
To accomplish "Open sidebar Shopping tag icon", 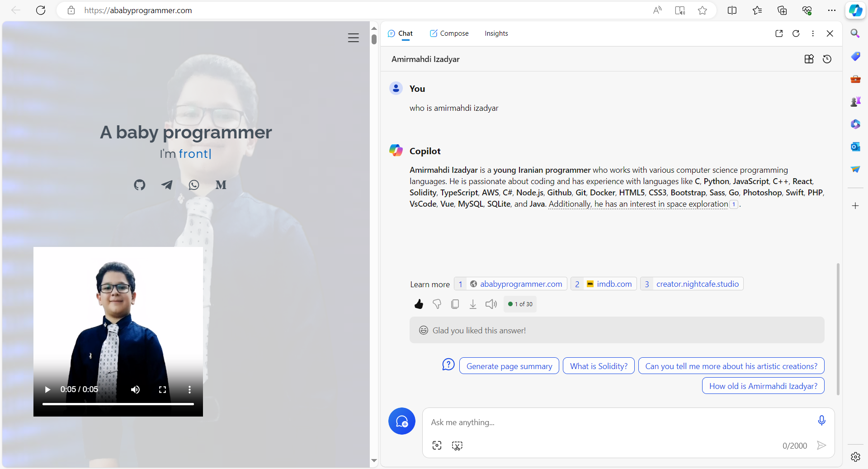I will coord(855,56).
